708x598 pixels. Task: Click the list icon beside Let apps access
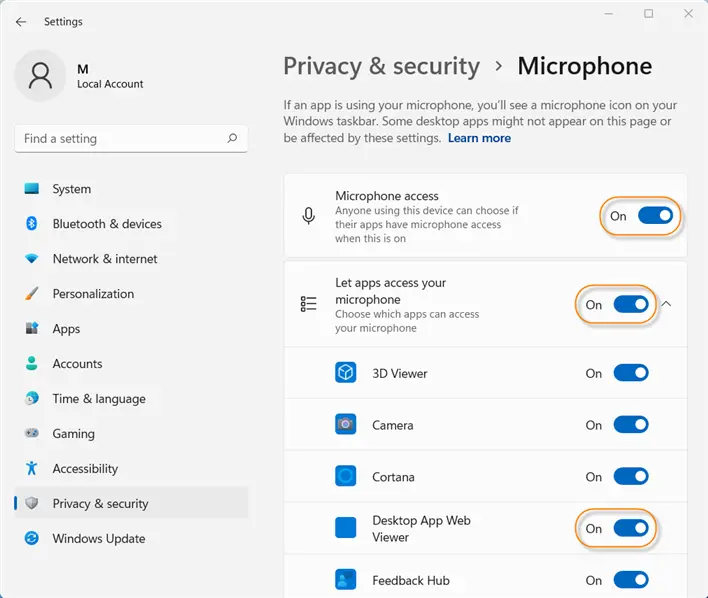tap(308, 304)
